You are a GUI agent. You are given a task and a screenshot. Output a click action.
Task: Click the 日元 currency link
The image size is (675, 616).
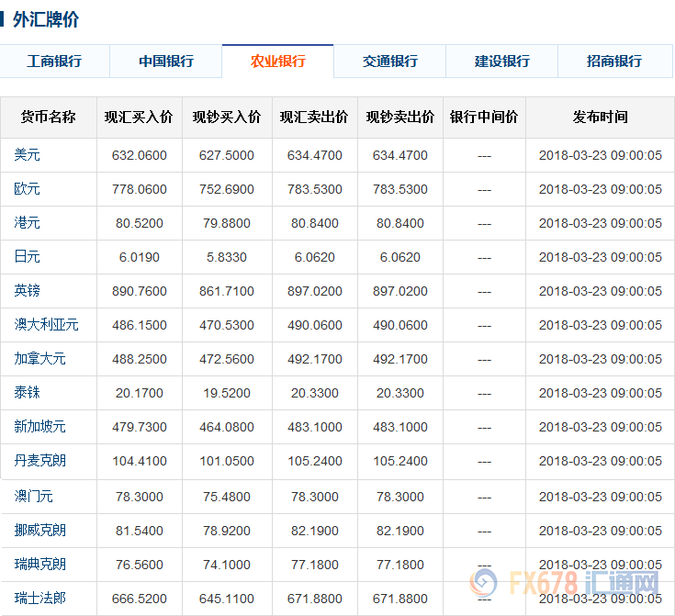tap(28, 256)
